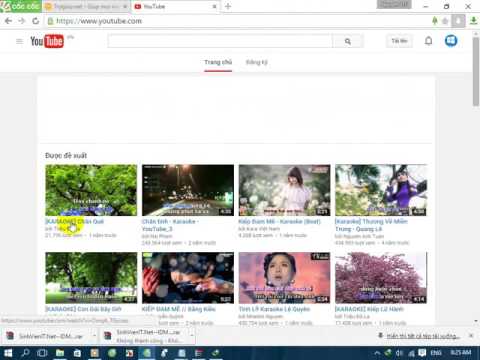Viewport: 480px width, 360px height.
Task: Click the second SinhVienIT download item
Action: [x=147, y=336]
